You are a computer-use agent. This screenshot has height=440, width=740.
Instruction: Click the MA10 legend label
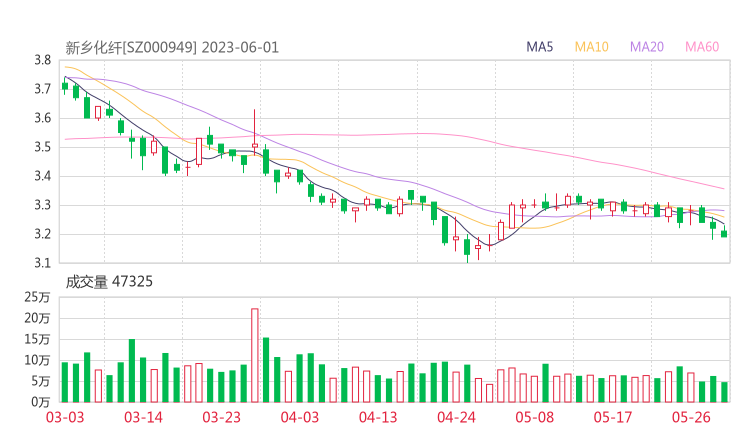coord(591,47)
